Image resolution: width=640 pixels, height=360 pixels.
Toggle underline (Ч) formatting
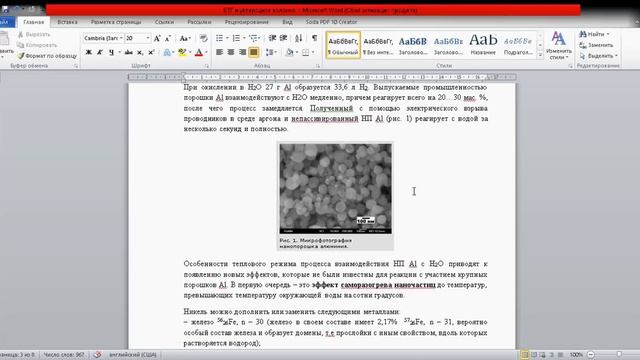[x=111, y=52]
